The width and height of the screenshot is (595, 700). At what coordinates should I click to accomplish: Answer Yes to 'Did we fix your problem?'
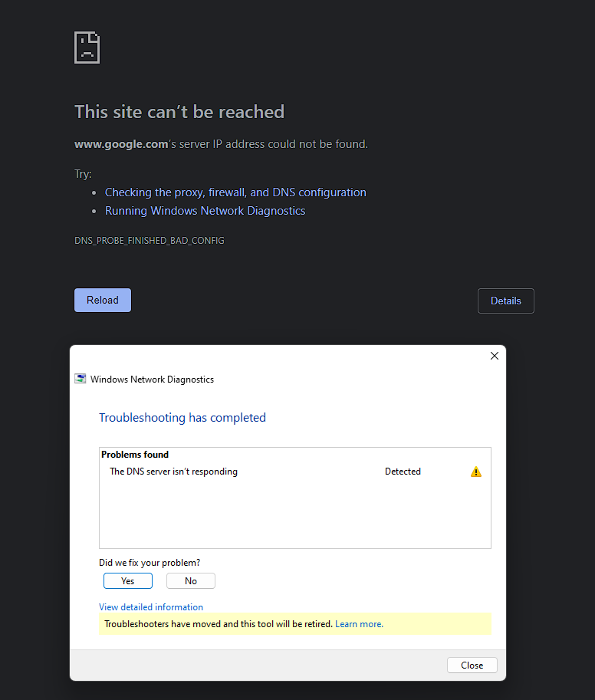coord(127,580)
